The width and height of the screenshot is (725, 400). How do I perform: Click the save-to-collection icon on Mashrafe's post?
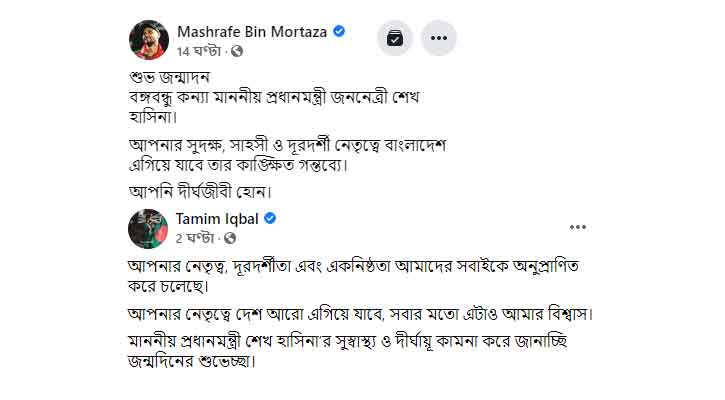point(395,38)
